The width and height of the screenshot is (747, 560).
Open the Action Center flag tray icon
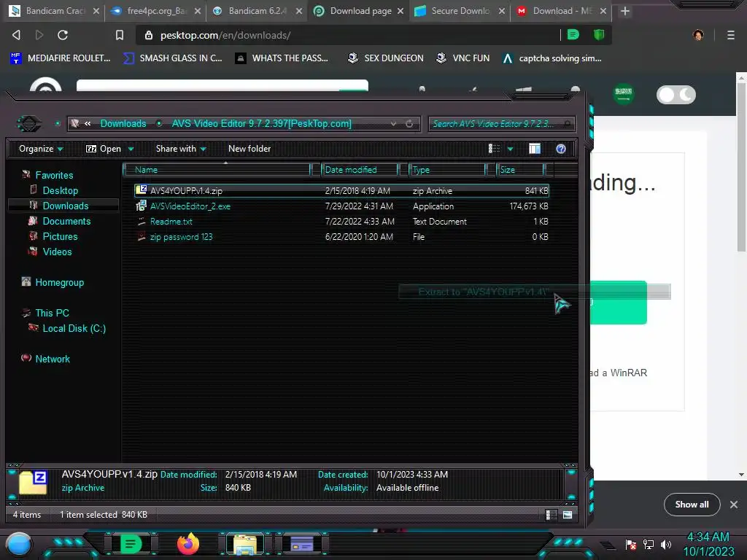[631, 544]
